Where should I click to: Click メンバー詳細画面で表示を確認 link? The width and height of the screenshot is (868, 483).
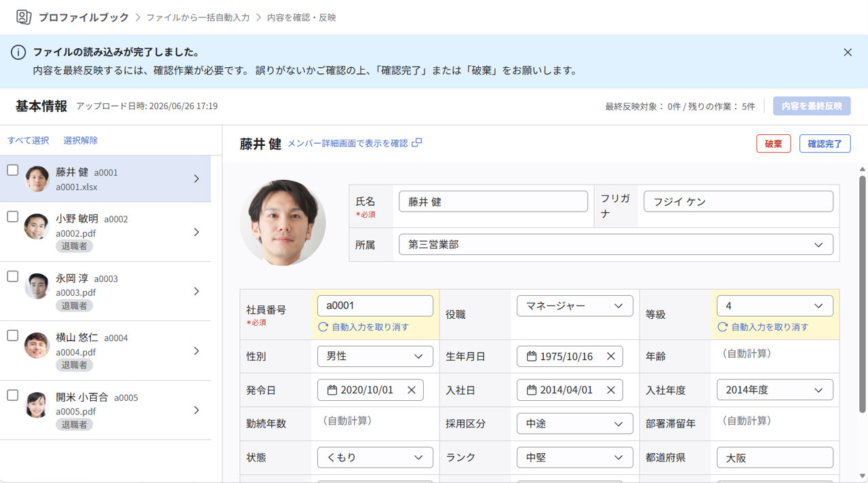click(x=348, y=143)
